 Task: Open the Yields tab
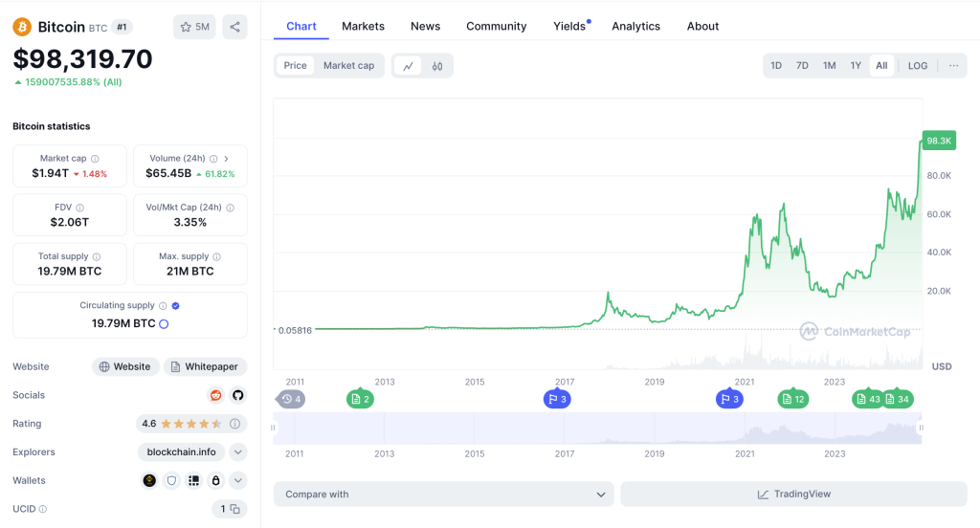coord(571,26)
